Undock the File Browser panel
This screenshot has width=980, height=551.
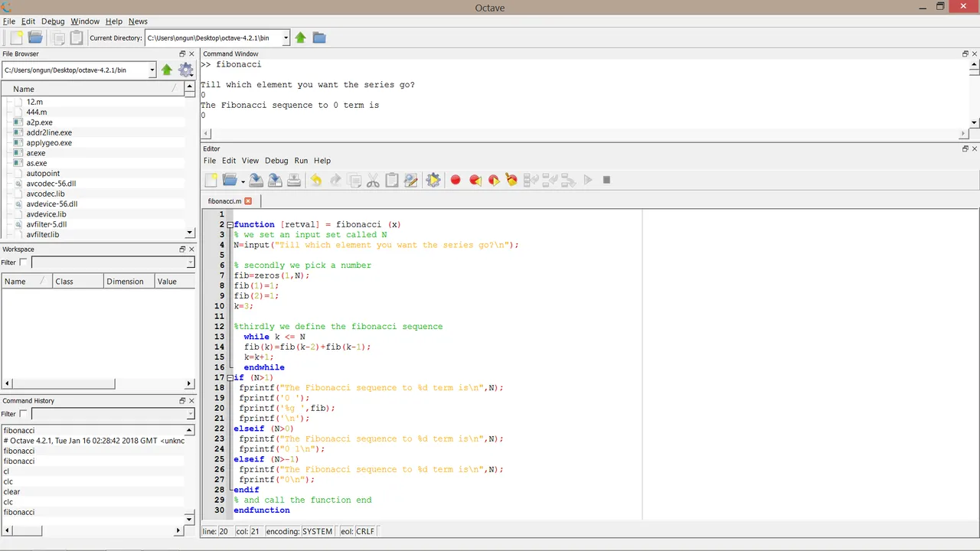click(182, 54)
